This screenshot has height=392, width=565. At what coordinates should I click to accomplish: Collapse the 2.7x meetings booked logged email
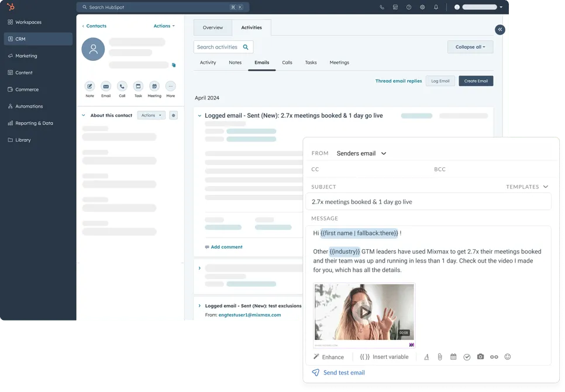click(x=199, y=116)
